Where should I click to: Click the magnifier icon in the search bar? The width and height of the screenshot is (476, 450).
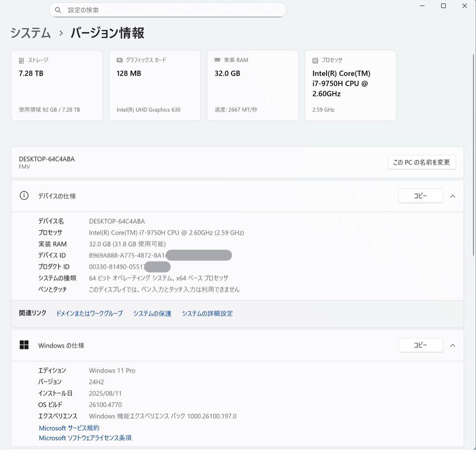[58, 9]
